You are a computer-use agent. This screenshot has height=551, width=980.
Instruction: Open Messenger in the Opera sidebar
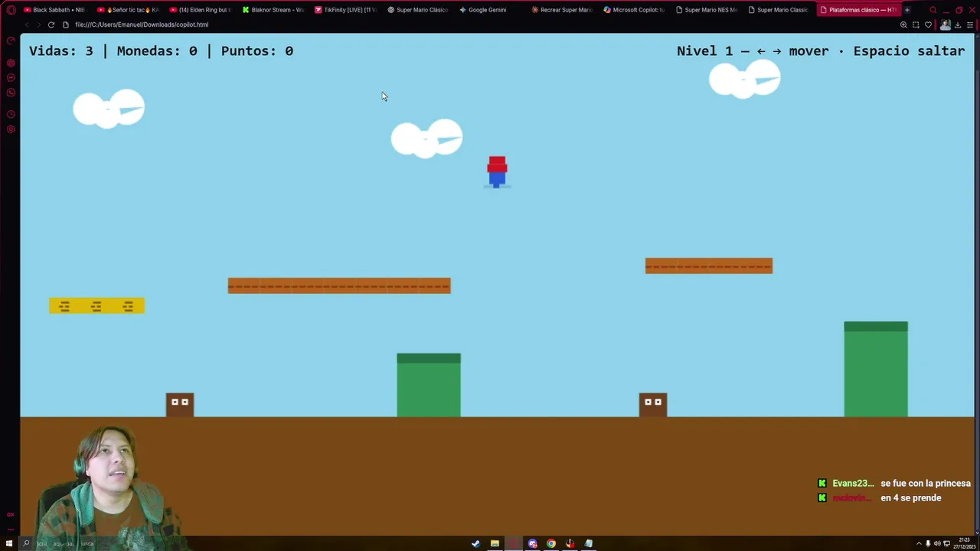coord(11,77)
